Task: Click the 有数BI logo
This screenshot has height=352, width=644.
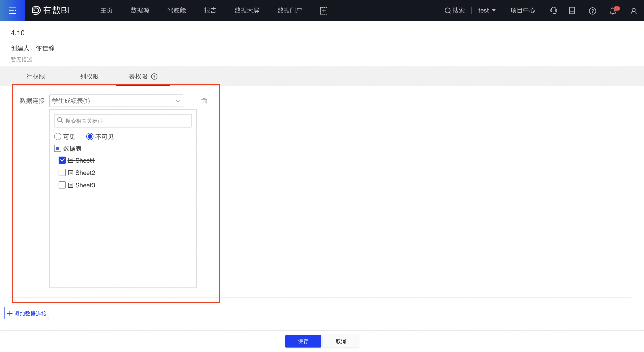Action: coord(51,10)
